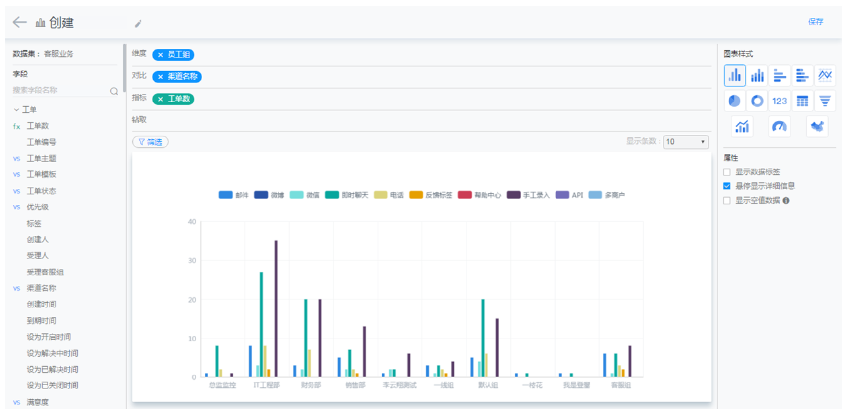Select the donut chart style
This screenshot has height=409, width=868.
(757, 101)
